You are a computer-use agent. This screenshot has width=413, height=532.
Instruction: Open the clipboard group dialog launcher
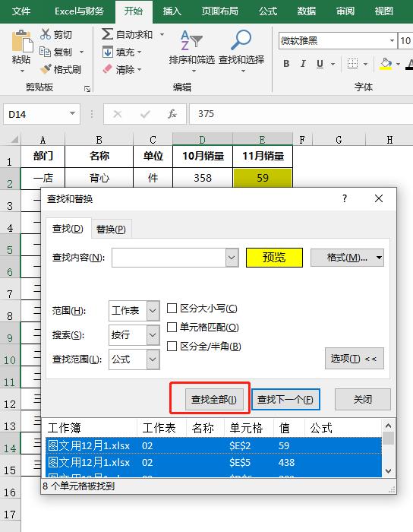coord(87,89)
